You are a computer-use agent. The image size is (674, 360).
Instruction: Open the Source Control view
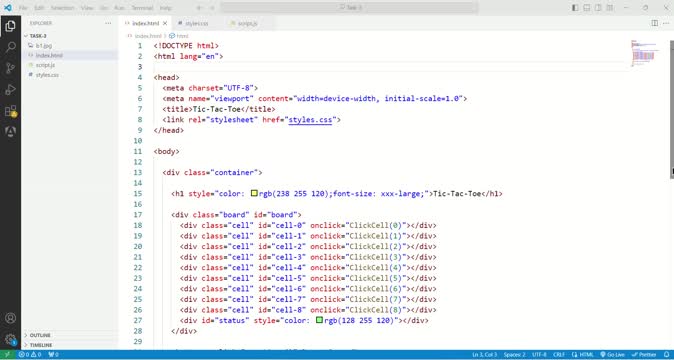(x=10, y=68)
